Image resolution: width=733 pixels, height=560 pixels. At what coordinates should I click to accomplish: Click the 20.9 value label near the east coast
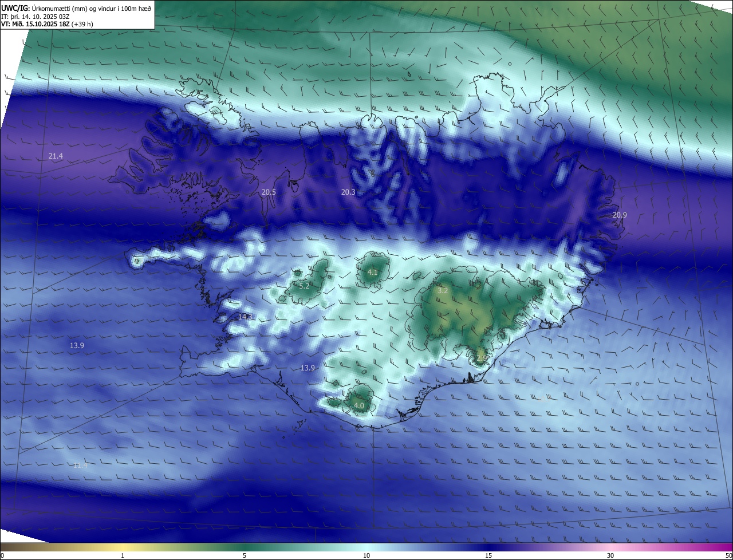620,215
